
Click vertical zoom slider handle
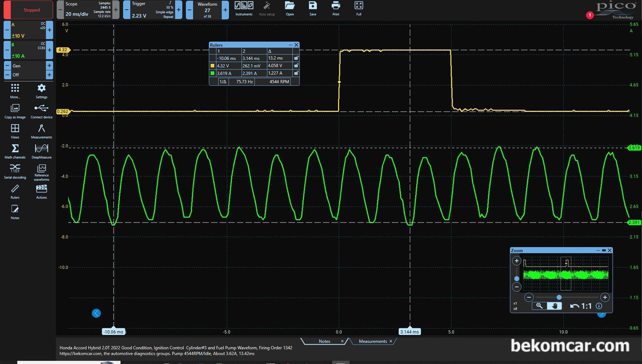[x=517, y=278]
